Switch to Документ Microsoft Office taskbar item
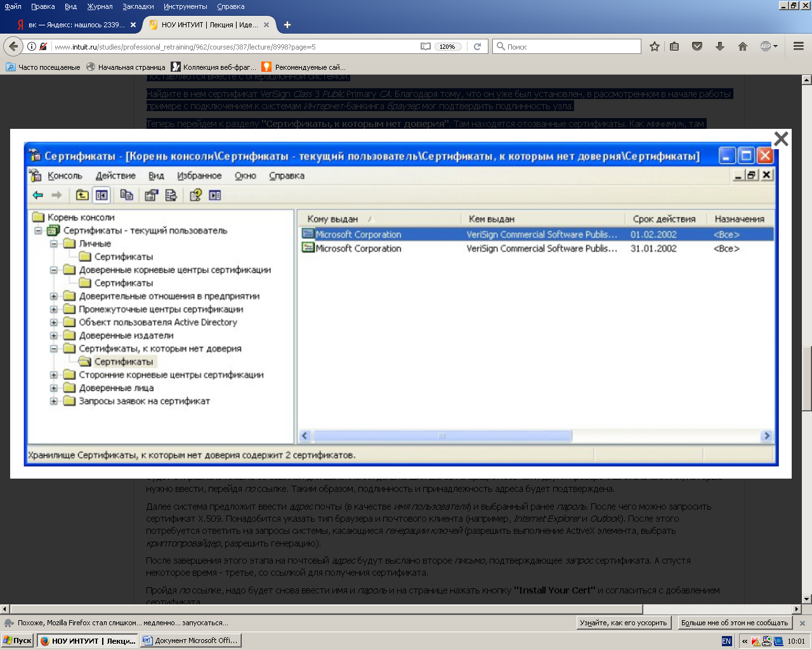The image size is (812, 650). point(190,640)
